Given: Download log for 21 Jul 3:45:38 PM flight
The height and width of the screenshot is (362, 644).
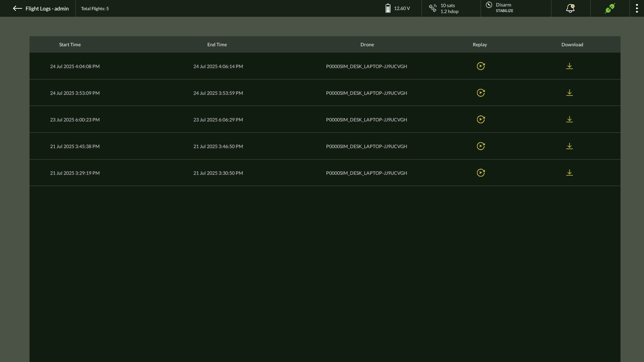Looking at the screenshot, I should pos(570,146).
